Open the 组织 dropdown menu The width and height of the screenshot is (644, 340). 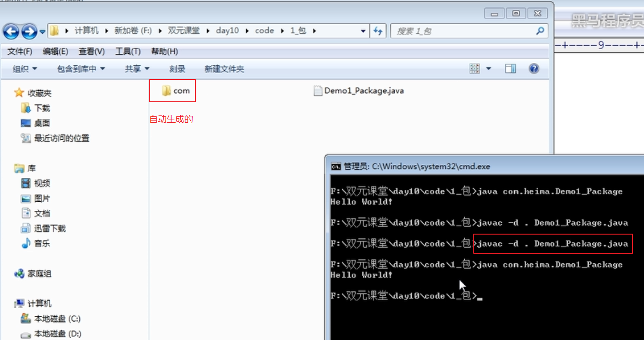pyautogui.click(x=25, y=69)
